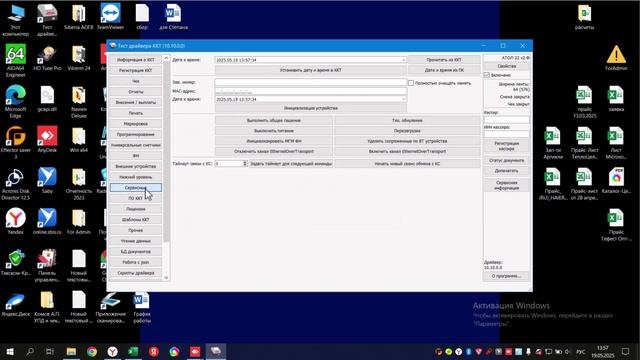
Task: Select the For Admin folder icon
Action: click(79, 221)
